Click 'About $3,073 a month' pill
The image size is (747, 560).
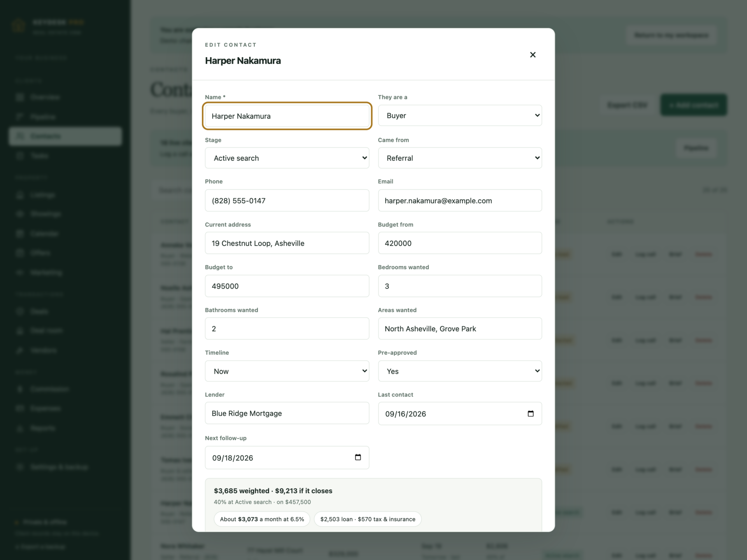point(262,519)
